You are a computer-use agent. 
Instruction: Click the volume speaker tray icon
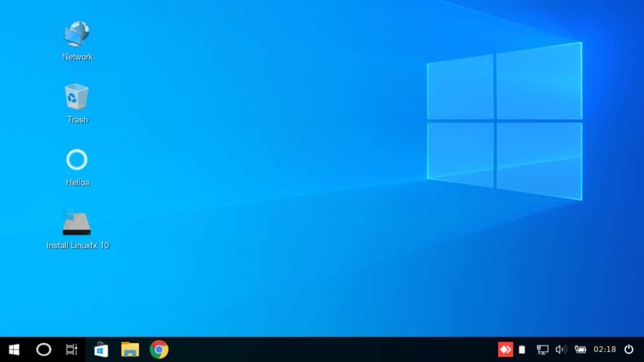(x=561, y=350)
